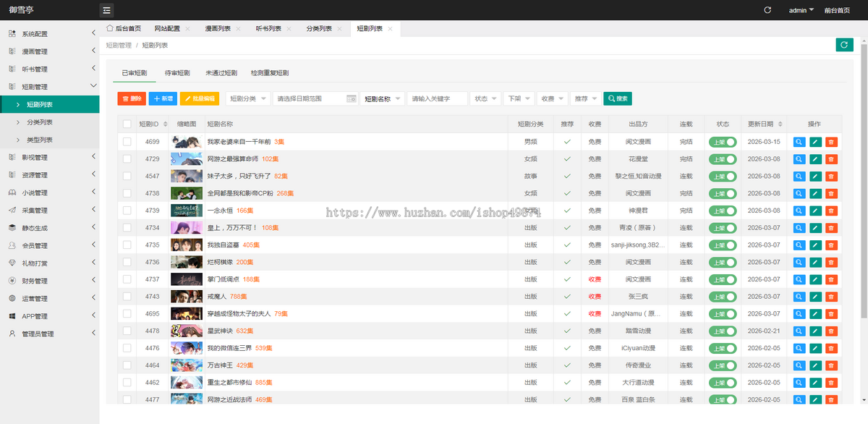
Task: Delete row 4699 with trash icon
Action: 831,142
